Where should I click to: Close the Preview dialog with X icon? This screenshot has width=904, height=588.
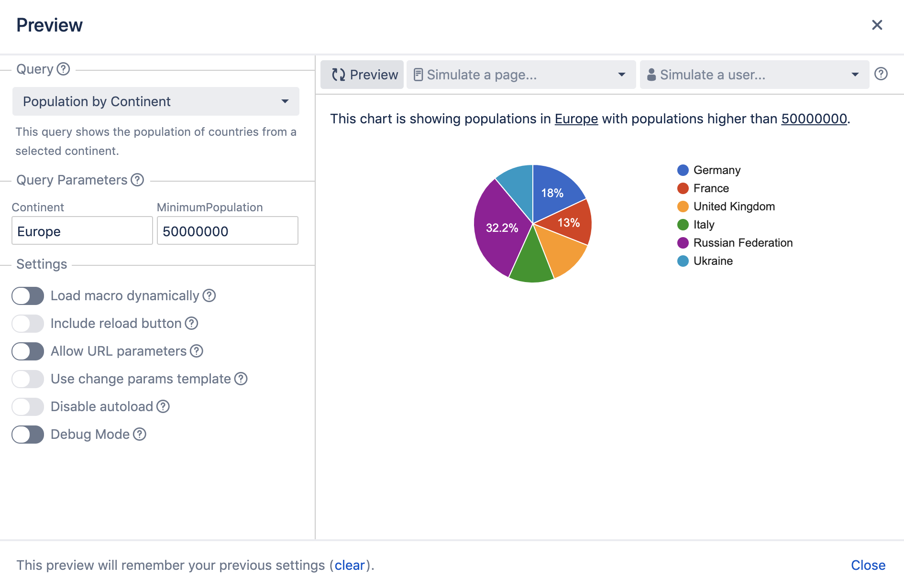[x=877, y=25]
